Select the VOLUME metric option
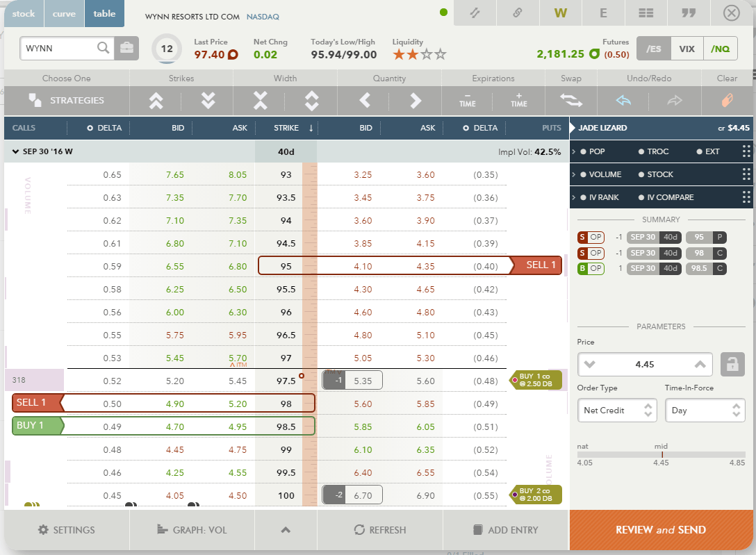The width and height of the screenshot is (756, 555). [601, 174]
